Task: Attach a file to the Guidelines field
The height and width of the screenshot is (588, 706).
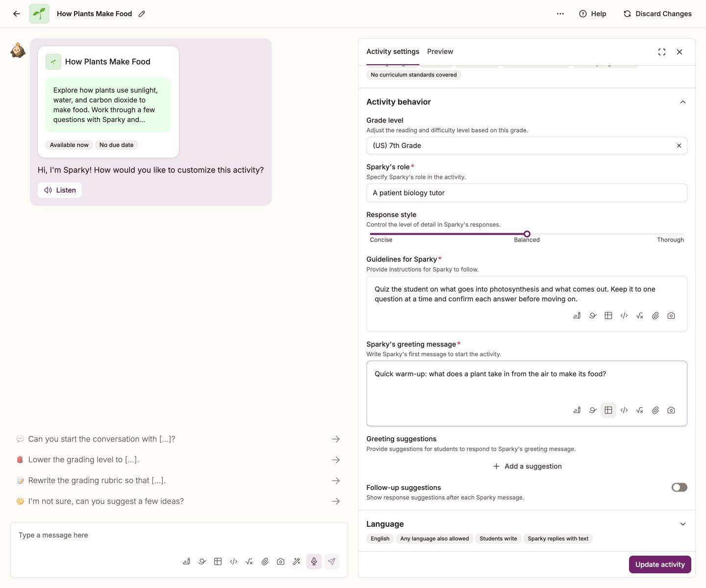Action: tap(656, 316)
